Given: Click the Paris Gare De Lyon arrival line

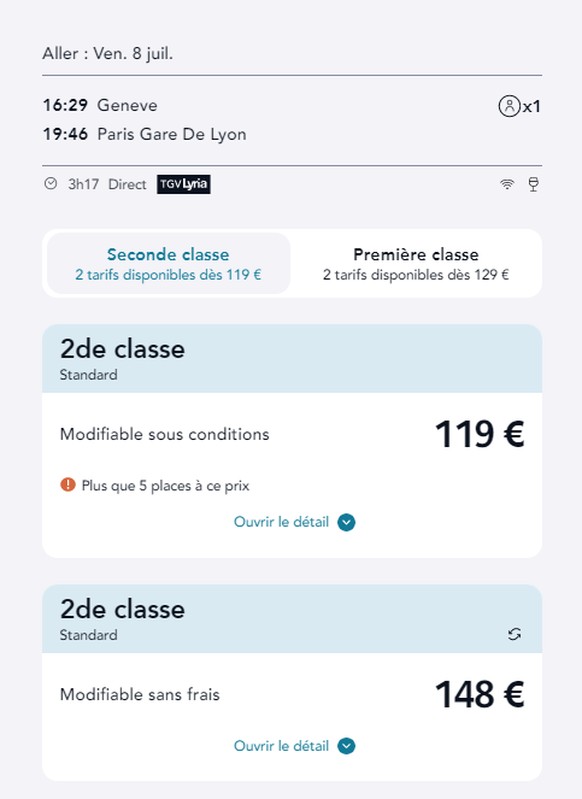Looking at the screenshot, I should point(145,135).
